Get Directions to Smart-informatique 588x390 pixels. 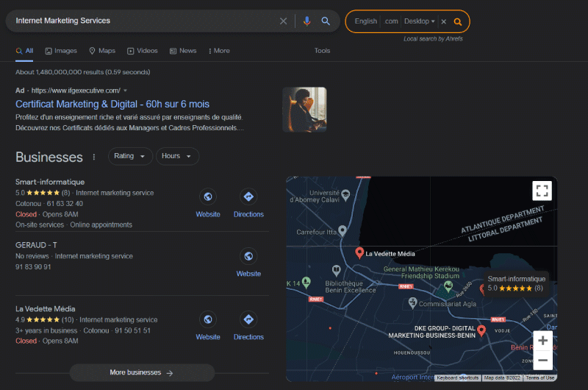[x=248, y=196]
